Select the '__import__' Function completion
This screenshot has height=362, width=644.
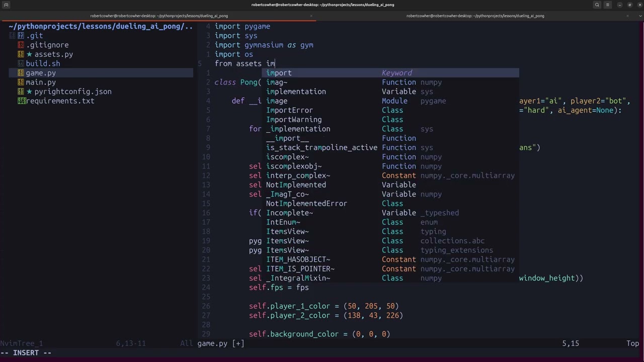[390, 138]
